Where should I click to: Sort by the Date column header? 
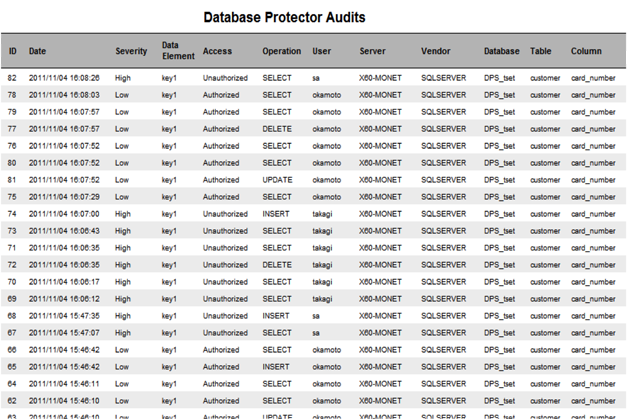click(37, 50)
